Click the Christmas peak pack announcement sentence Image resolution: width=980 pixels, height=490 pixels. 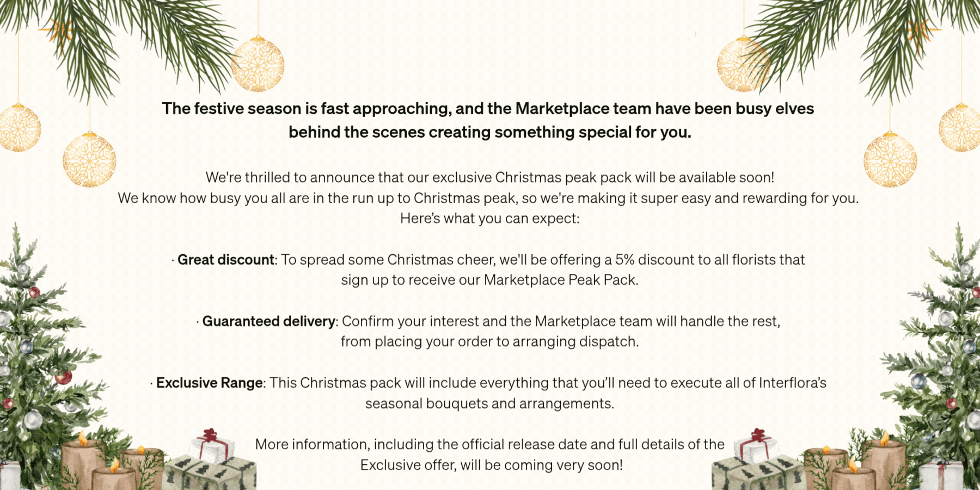click(489, 177)
